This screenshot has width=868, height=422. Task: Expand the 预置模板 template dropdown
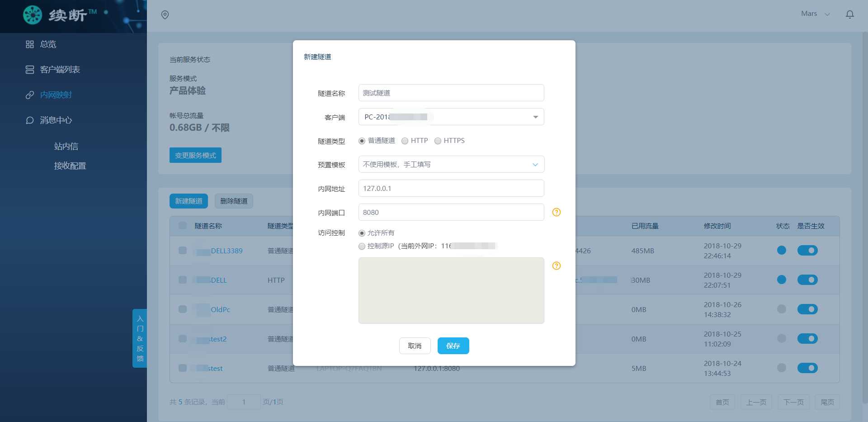click(x=451, y=164)
